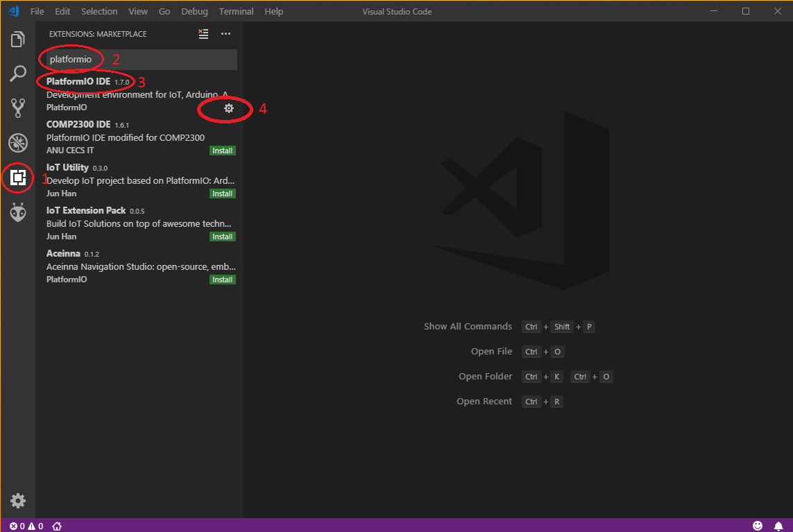Click 'Open Recent' label
793x532 pixels.
coord(484,401)
